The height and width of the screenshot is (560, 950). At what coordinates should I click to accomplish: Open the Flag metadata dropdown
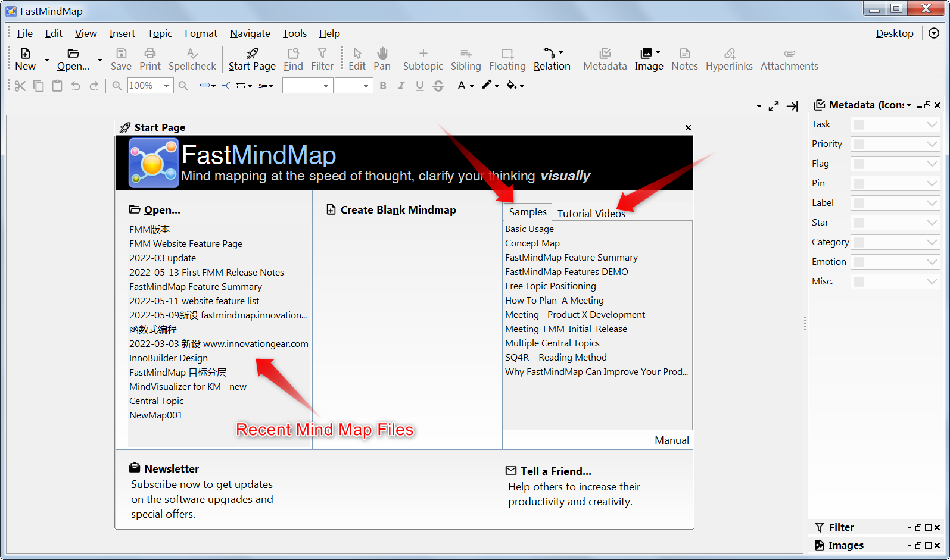895,164
